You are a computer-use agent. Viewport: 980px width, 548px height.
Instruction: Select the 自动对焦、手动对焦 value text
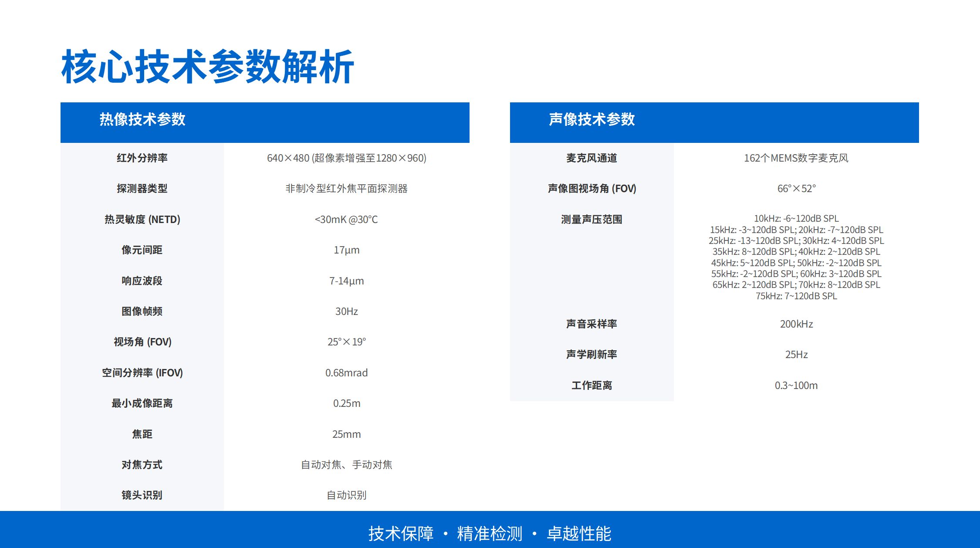tap(346, 465)
